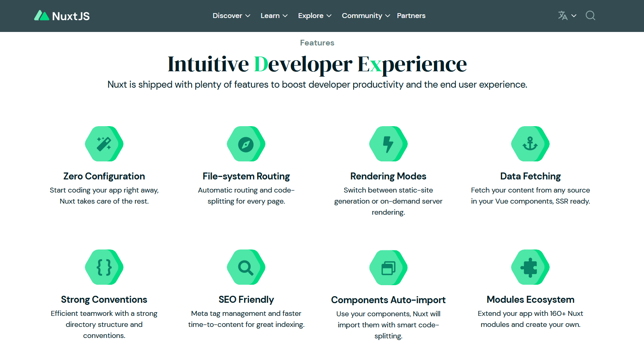Click 'Extend your app with 160+ Nuxt' description
The height and width of the screenshot is (356, 644).
coord(530,319)
